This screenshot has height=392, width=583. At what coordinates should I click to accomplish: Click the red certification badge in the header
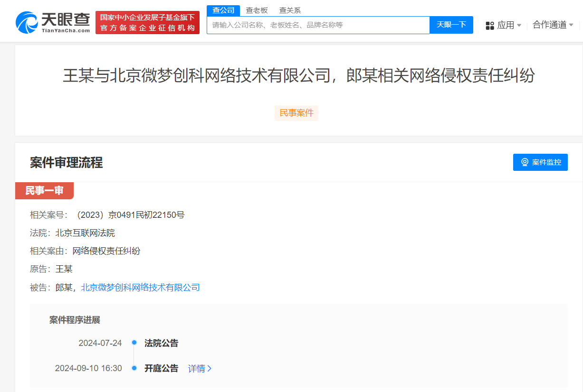[x=147, y=22]
